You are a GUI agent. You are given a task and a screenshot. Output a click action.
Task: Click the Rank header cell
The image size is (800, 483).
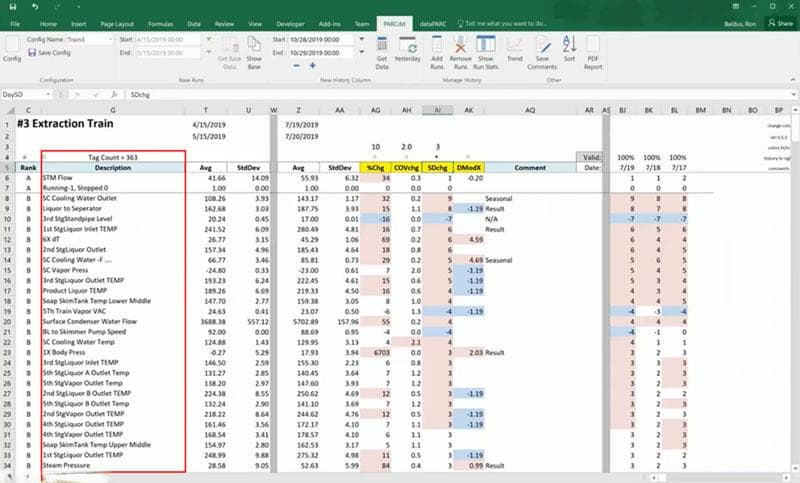(28, 168)
